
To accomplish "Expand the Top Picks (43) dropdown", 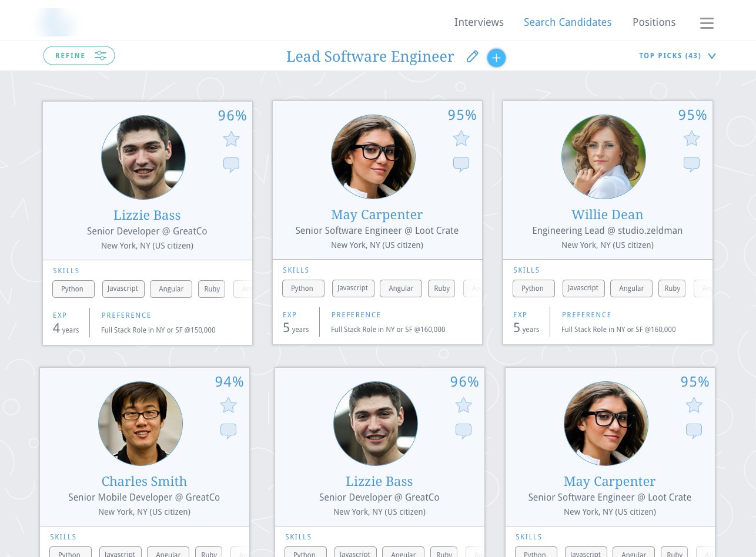I will point(670,56).
